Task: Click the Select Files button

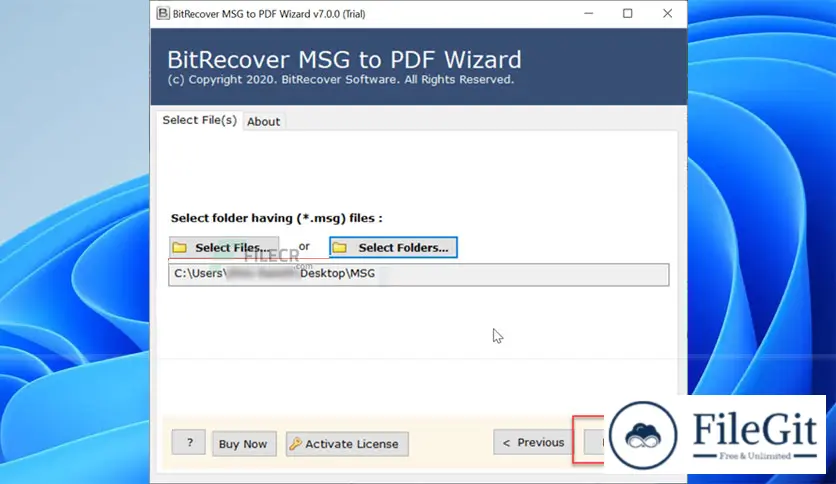Action: (x=224, y=248)
